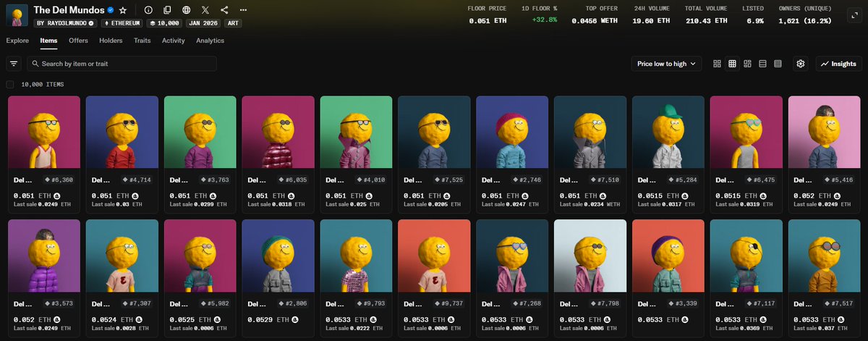Open the X (Twitter) profile icon
868x341 pixels.
(x=206, y=11)
